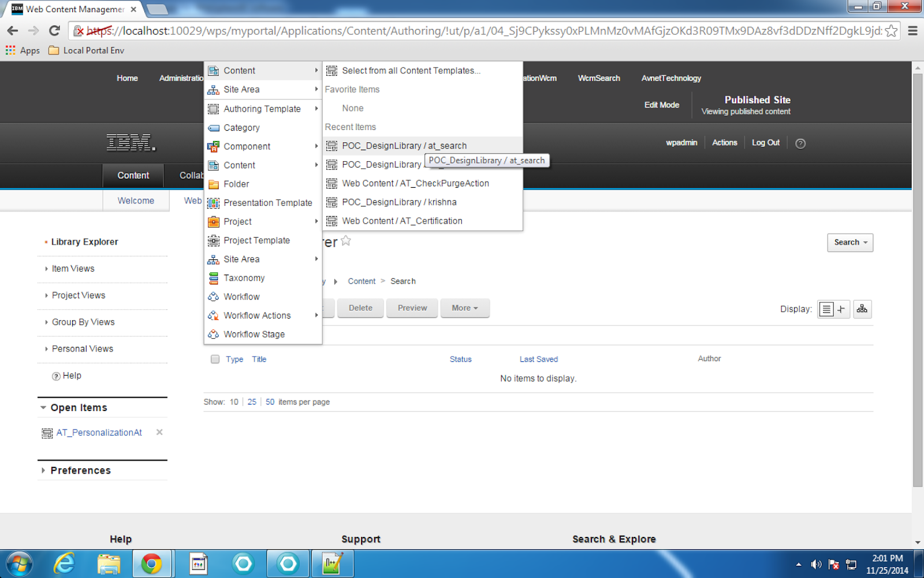The image size is (924, 578).
Task: Open Internet Explorer from taskbar
Action: click(64, 563)
